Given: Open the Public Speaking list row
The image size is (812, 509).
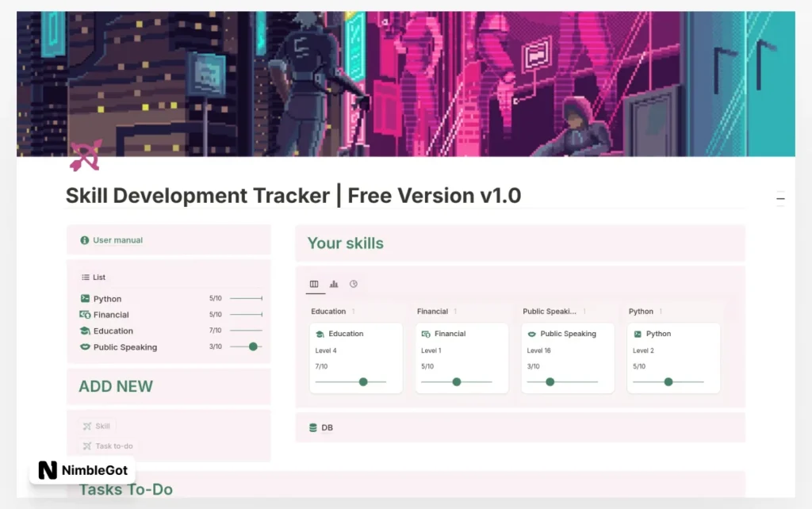Looking at the screenshot, I should 171,347.
